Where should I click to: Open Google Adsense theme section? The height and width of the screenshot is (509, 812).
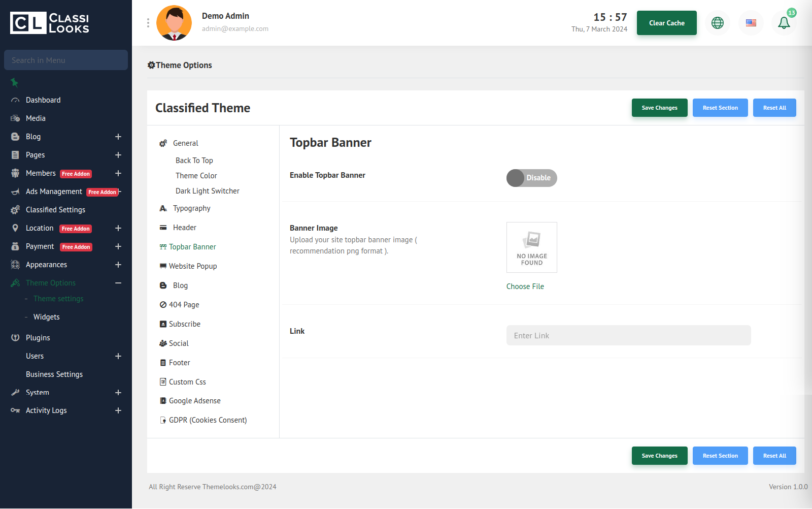coord(194,401)
